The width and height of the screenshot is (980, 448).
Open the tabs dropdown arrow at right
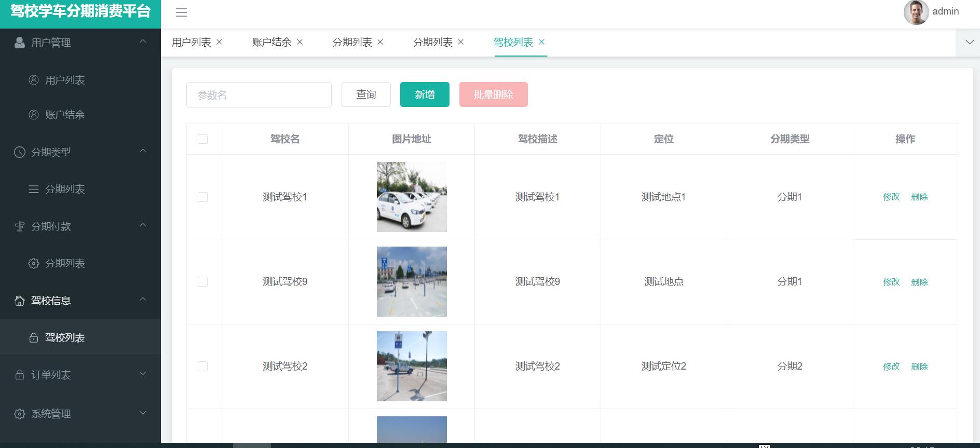(x=969, y=42)
